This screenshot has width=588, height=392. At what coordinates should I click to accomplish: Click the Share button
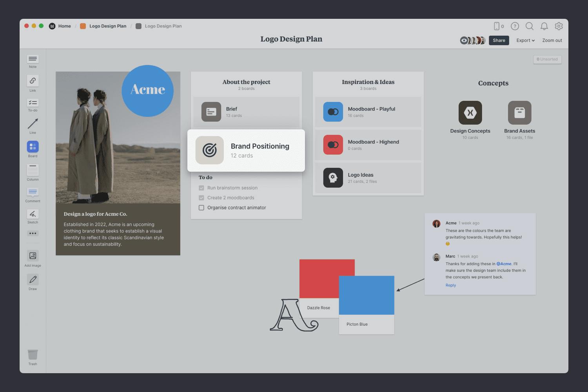click(x=499, y=40)
